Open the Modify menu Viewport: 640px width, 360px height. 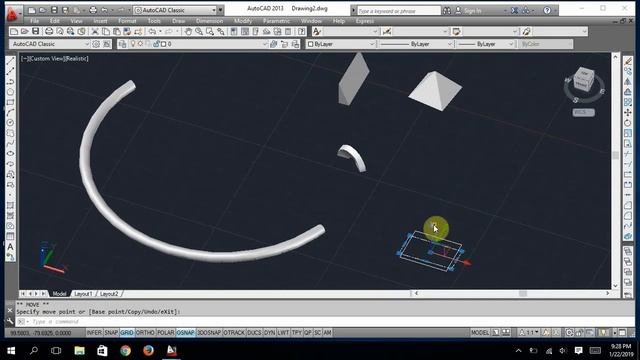243,21
